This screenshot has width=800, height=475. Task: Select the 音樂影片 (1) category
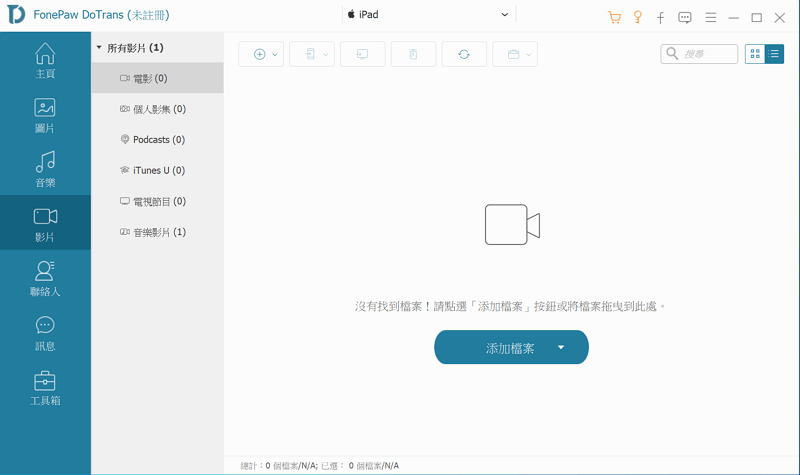click(158, 232)
